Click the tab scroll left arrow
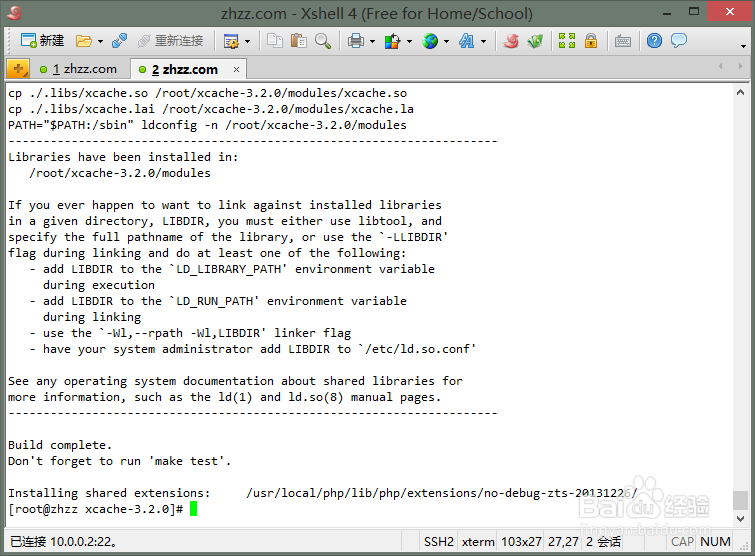The height and width of the screenshot is (556, 755). (721, 66)
